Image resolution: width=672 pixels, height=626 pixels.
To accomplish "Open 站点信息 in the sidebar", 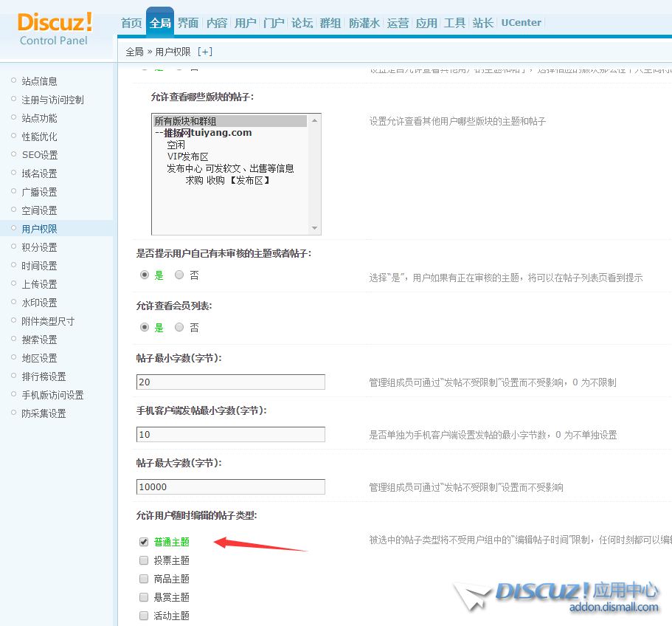I will 39,81.
